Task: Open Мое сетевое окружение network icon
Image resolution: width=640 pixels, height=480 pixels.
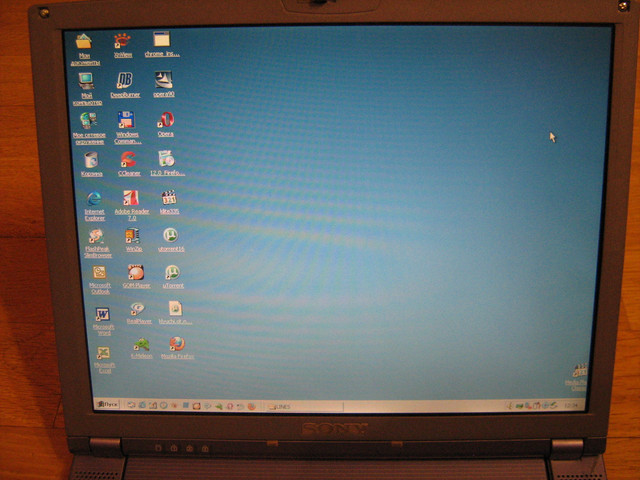Action: (x=89, y=121)
